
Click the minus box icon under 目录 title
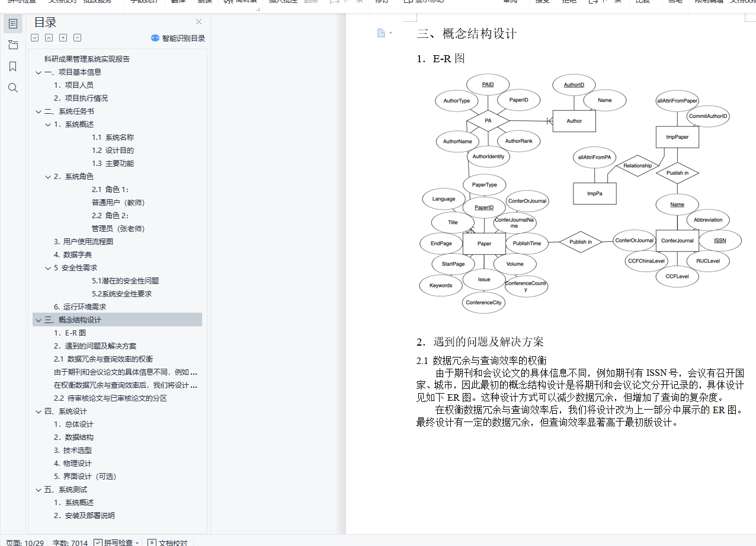pyautogui.click(x=78, y=38)
